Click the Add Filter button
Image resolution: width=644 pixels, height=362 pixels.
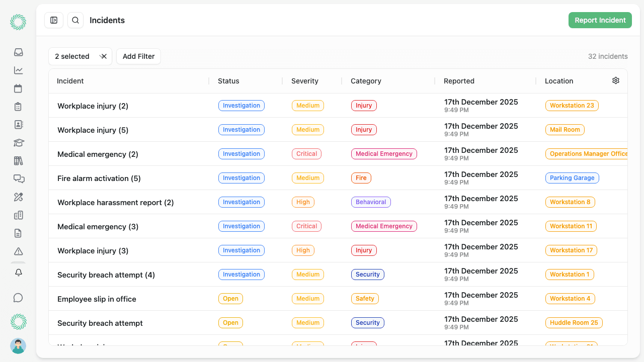(x=138, y=56)
